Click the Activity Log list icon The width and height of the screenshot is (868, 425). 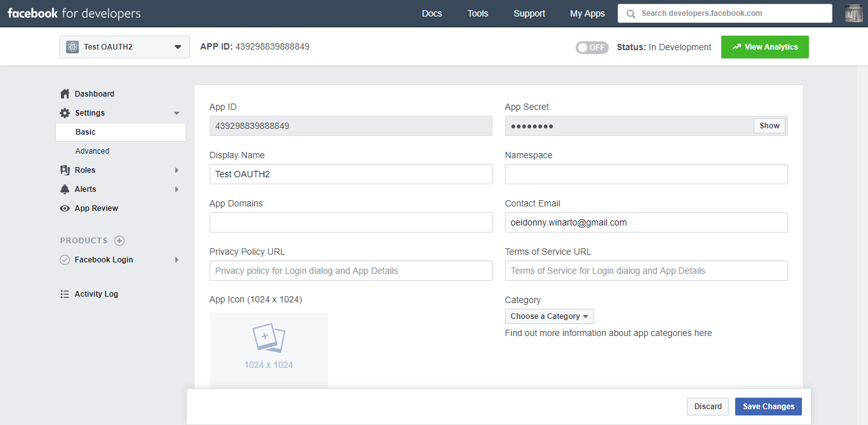65,294
